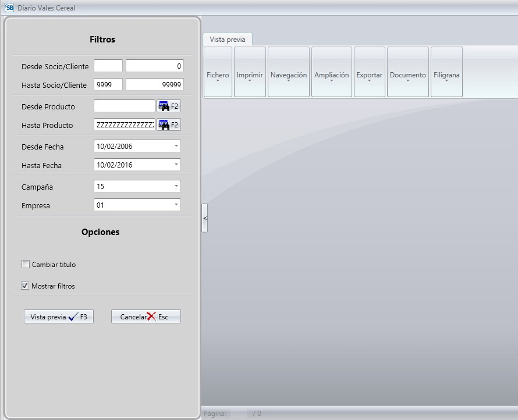Image resolution: width=518 pixels, height=420 pixels.
Task: Switch to the Vista previa tab
Action: tap(228, 40)
